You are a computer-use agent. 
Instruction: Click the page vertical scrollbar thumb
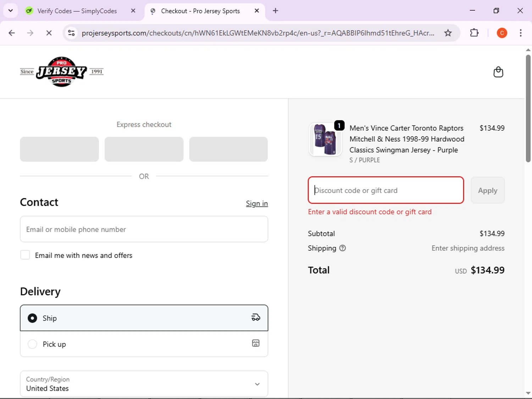coord(528,108)
